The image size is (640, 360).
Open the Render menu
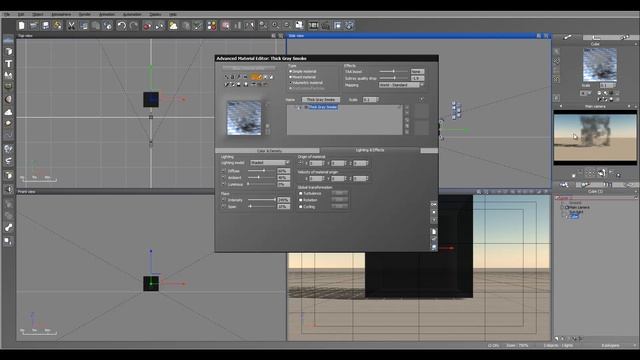[x=84, y=14]
